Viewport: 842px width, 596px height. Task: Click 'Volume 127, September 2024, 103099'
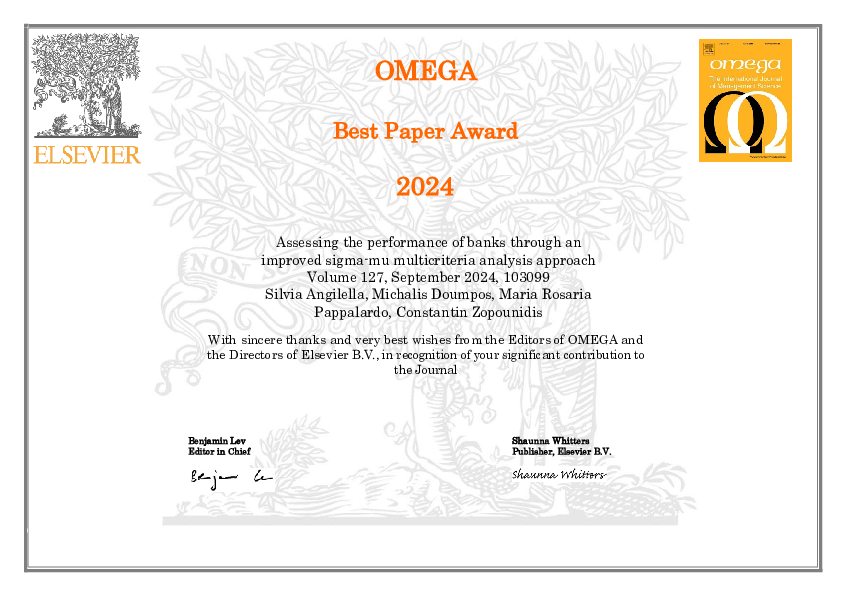[x=428, y=278]
